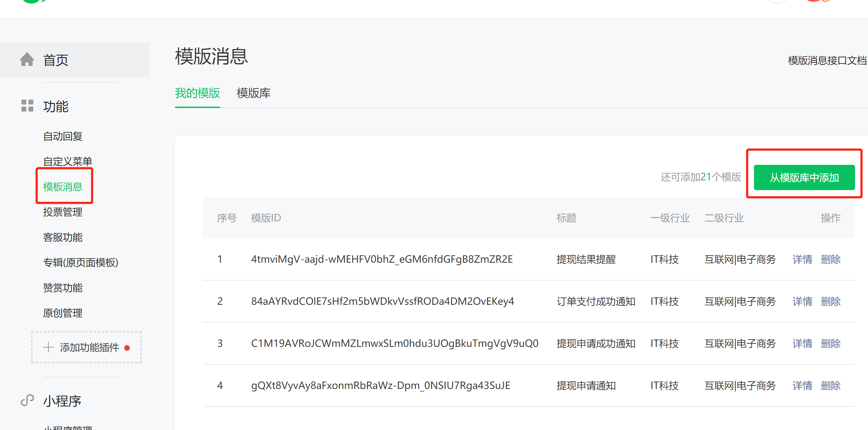Open 客服功能 in the sidebar

62,237
